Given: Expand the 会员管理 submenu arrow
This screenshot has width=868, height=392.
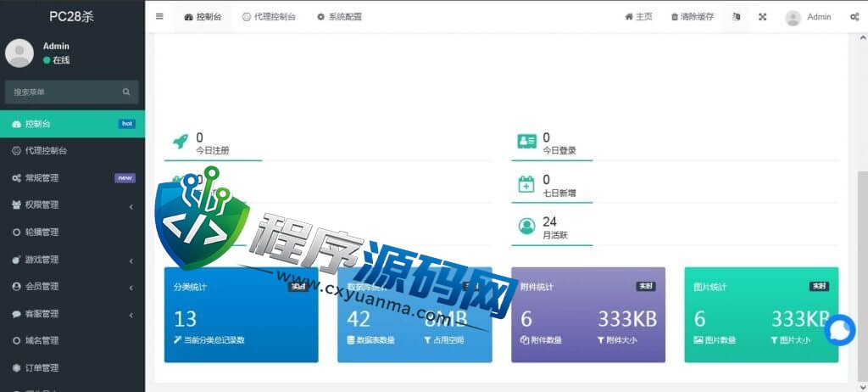Looking at the screenshot, I should 131,287.
